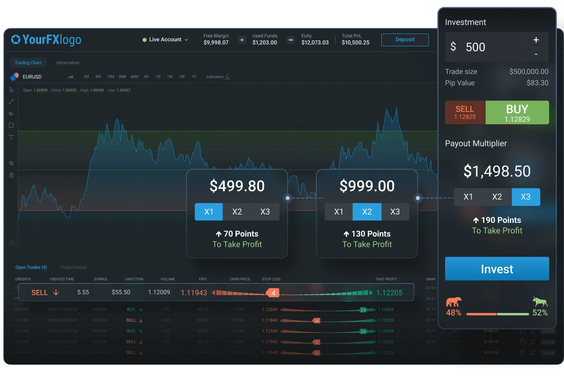564x392 pixels.
Task: Click the undo/reset icon at sidebar bottom
Action: tap(11, 243)
